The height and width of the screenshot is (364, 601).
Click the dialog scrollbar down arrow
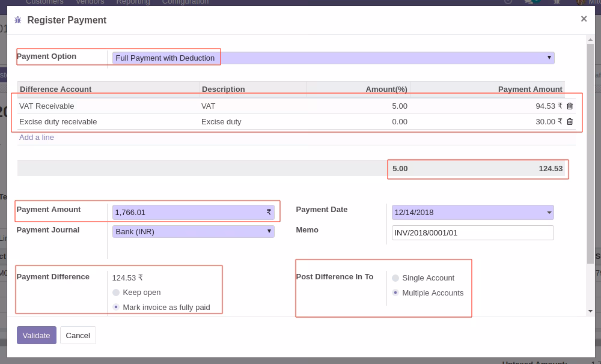pyautogui.click(x=590, y=311)
